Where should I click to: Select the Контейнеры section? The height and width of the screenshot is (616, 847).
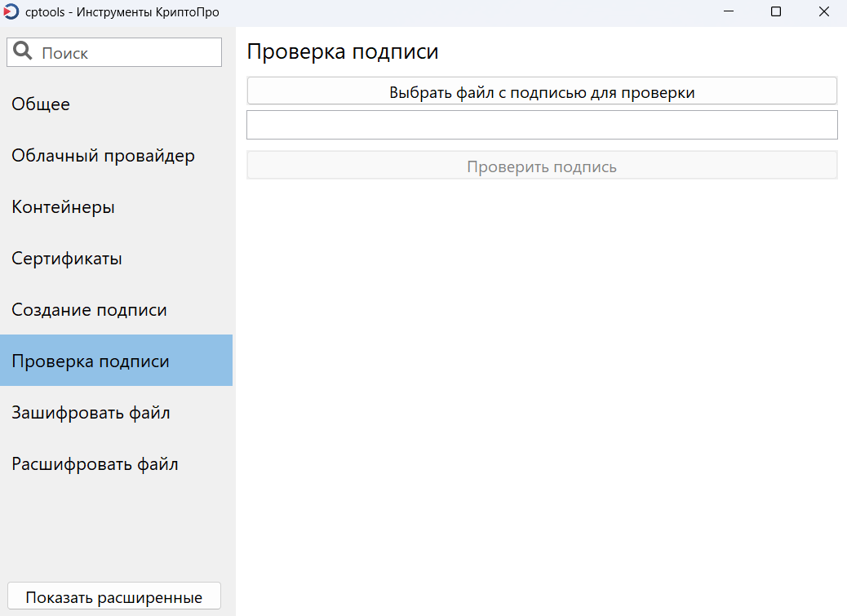[64, 206]
